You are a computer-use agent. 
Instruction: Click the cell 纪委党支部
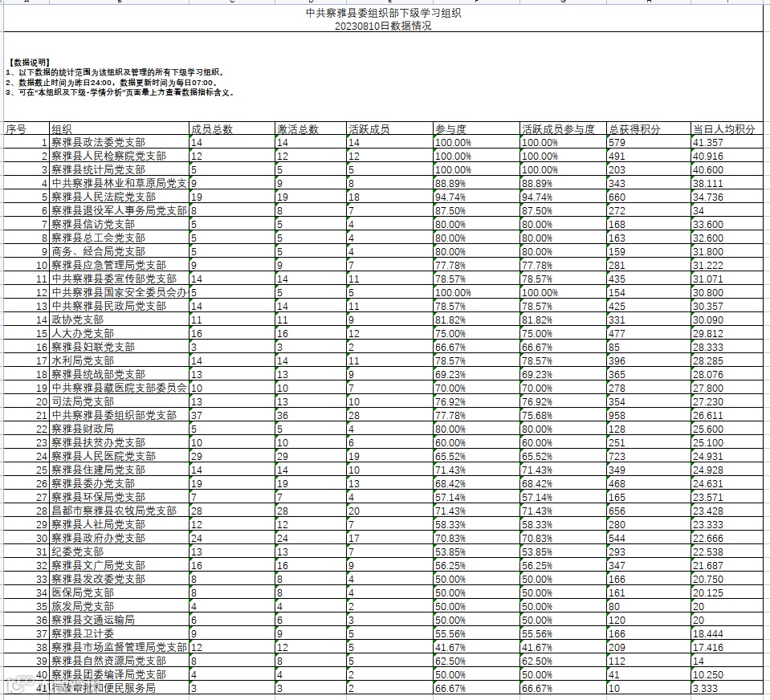click(120, 551)
